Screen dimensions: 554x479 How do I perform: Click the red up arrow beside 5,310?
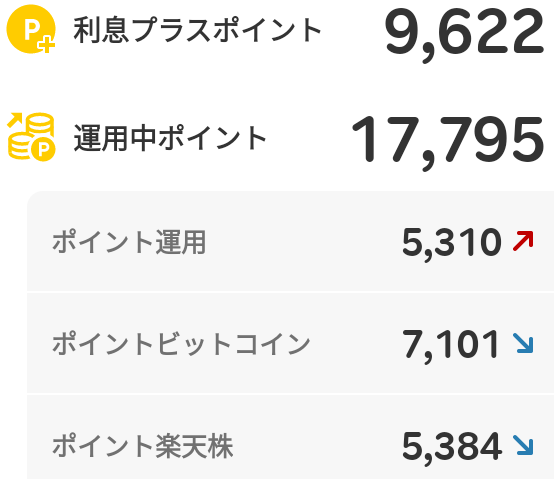coord(523,241)
